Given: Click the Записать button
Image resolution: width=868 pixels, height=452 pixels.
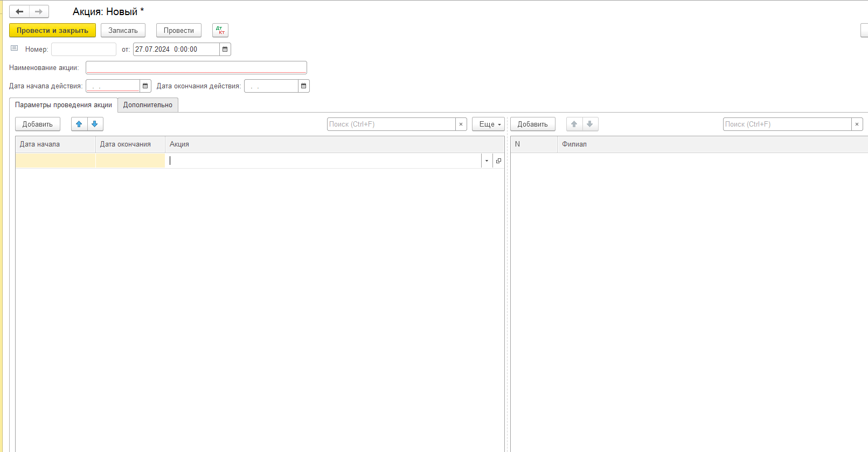Looking at the screenshot, I should pyautogui.click(x=123, y=31).
